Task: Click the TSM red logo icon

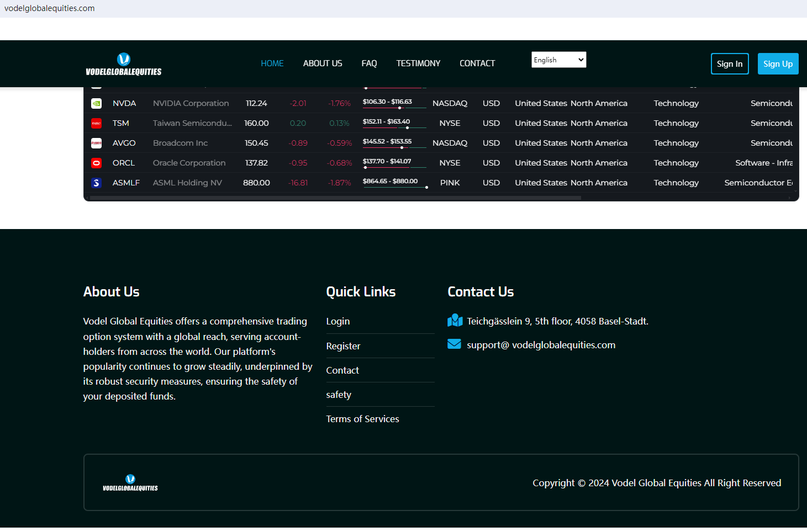Action: point(96,123)
